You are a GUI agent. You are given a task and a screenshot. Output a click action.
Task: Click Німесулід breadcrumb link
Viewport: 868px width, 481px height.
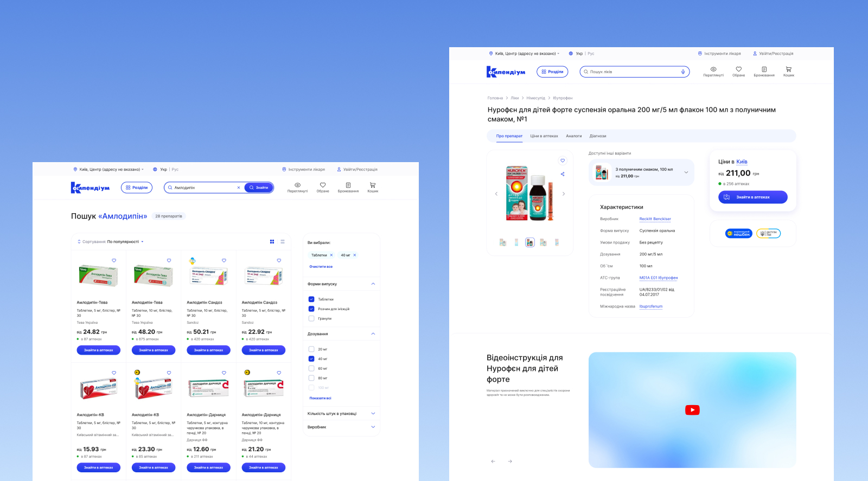point(536,98)
